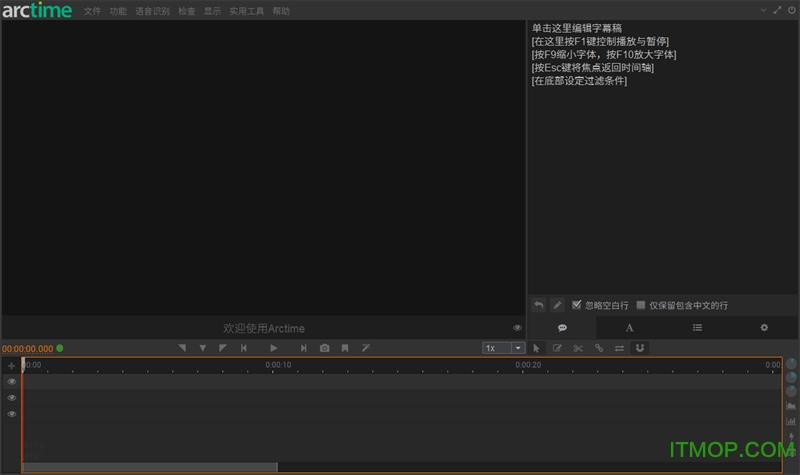Click the diagonal expand arrows in title bar

tap(777, 10)
